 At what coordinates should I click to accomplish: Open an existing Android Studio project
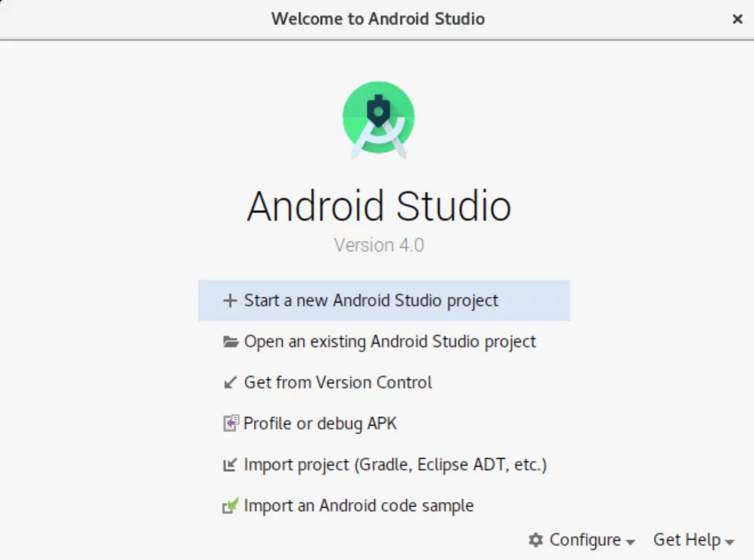click(384, 342)
